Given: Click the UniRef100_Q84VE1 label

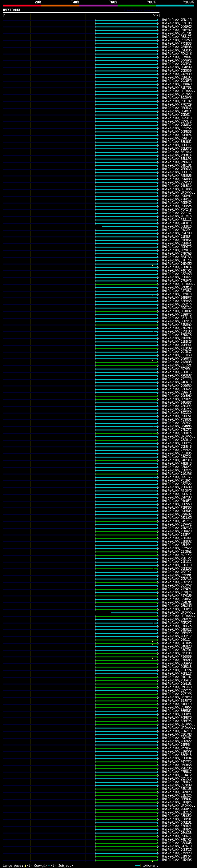Looking at the screenshot, I should (x=177, y=111).
